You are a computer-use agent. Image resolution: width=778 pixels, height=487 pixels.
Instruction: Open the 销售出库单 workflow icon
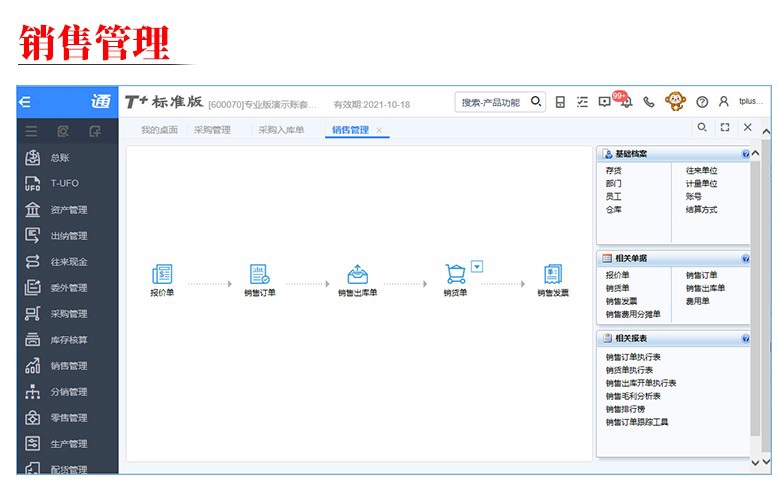(x=357, y=274)
